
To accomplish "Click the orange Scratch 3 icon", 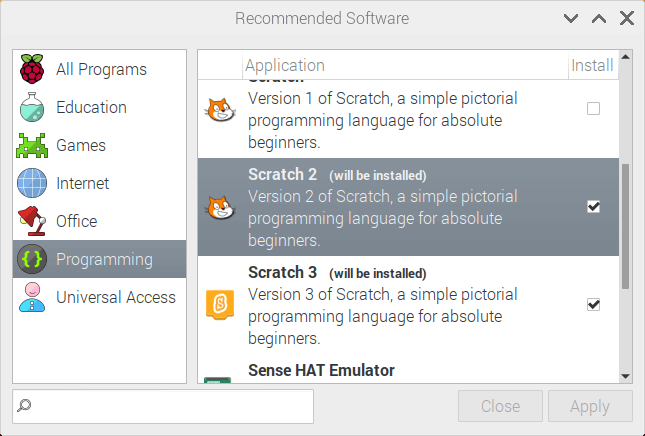I will pyautogui.click(x=220, y=305).
